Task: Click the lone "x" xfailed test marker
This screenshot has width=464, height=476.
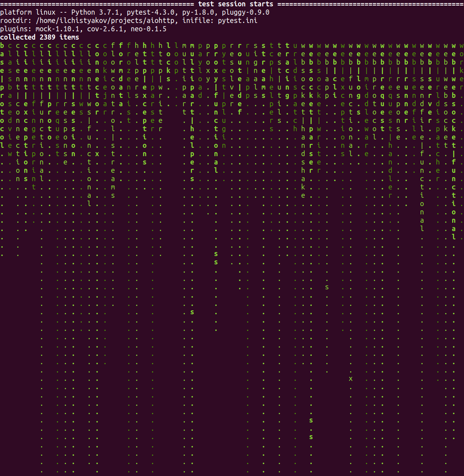Action: (x=350, y=379)
